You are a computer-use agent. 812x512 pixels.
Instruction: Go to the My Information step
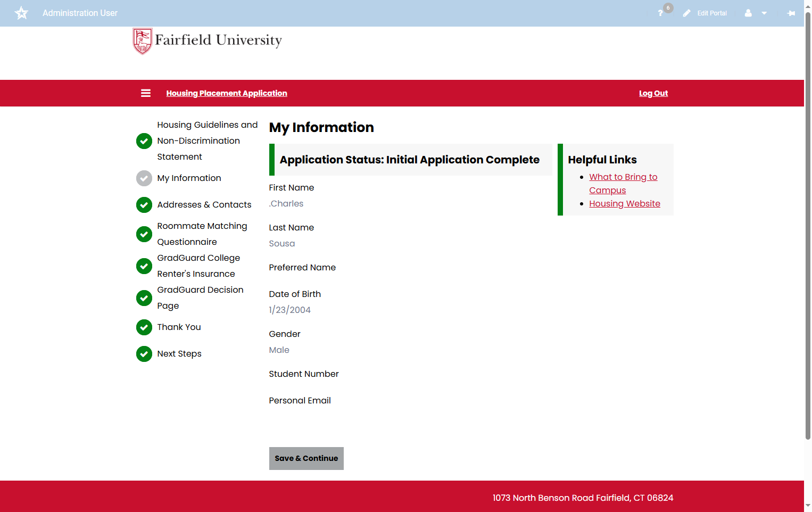coord(189,178)
